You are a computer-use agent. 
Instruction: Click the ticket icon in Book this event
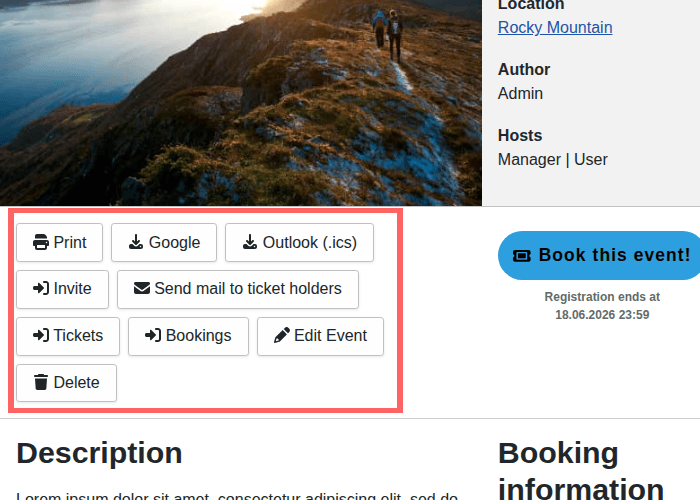522,256
